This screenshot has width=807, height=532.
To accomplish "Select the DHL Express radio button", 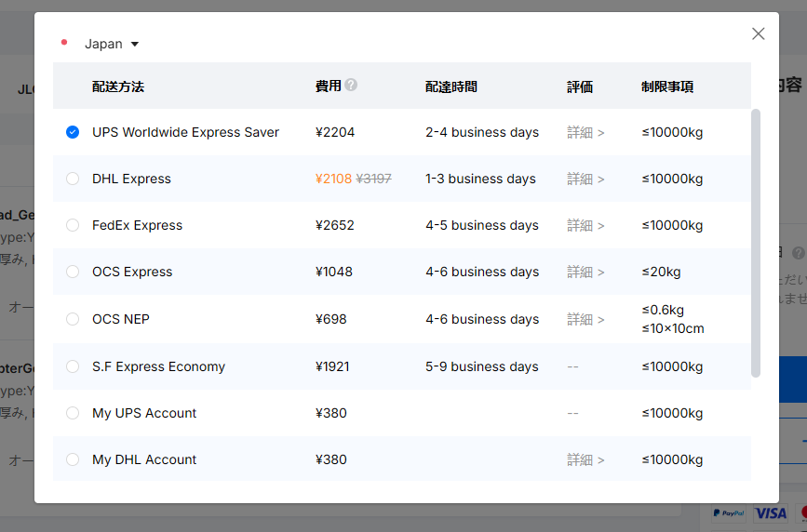I will pos(73,179).
